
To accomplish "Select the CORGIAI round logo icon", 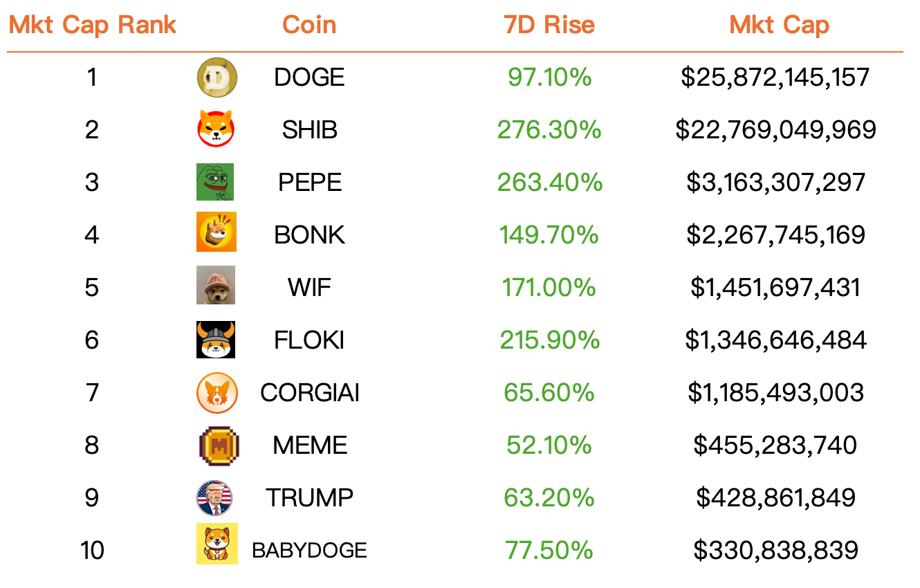I will pyautogui.click(x=217, y=392).
